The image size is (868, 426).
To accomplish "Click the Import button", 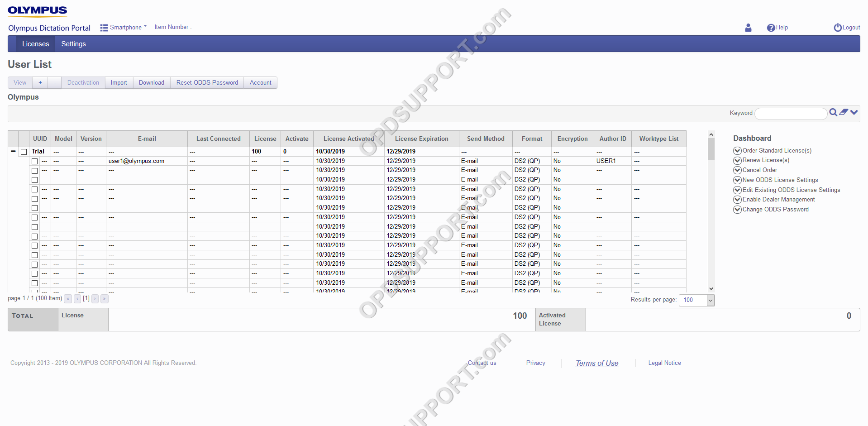I will [x=119, y=82].
